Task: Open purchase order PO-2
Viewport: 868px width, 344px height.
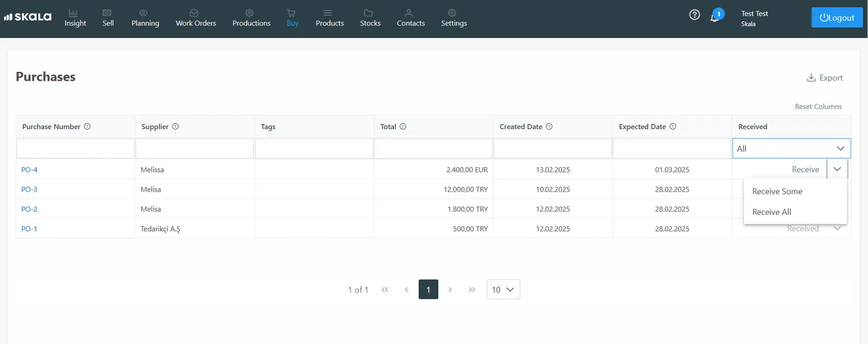Action: point(29,209)
